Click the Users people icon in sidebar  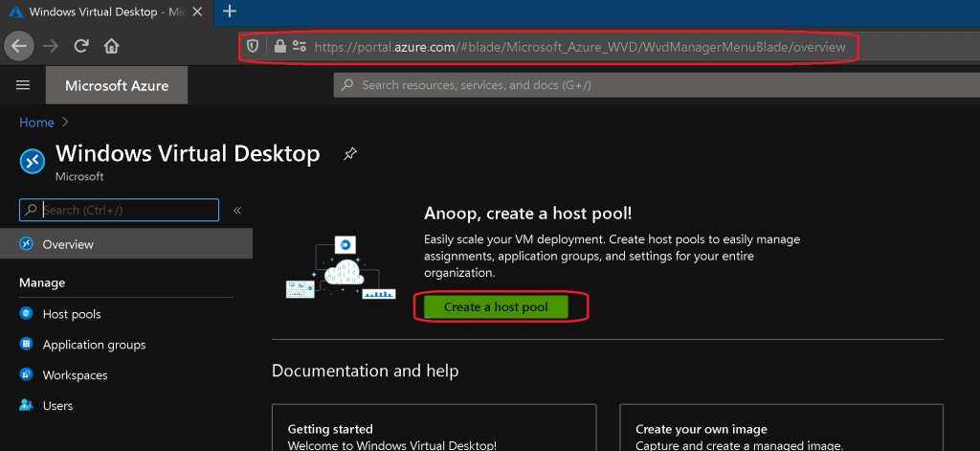coord(26,405)
